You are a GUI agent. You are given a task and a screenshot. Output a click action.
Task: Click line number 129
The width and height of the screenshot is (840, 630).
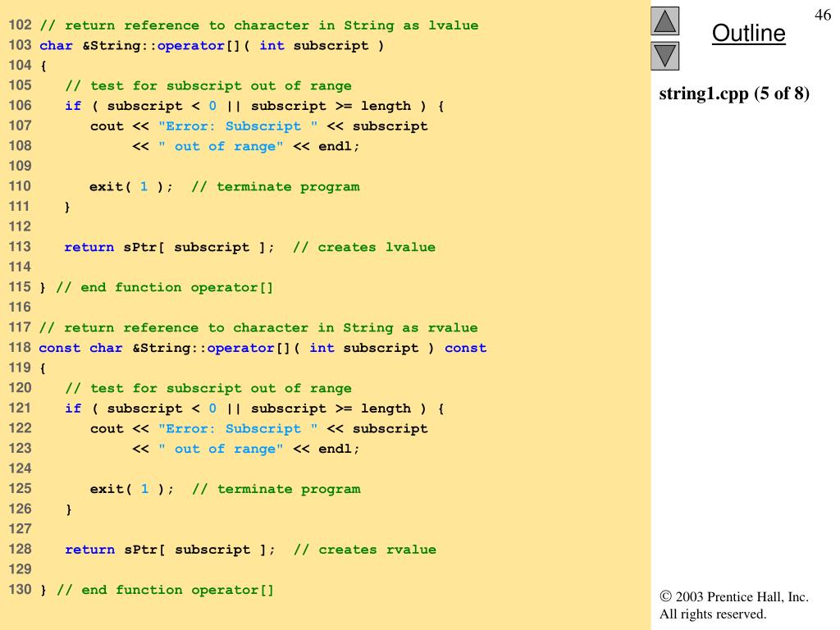coord(20,569)
